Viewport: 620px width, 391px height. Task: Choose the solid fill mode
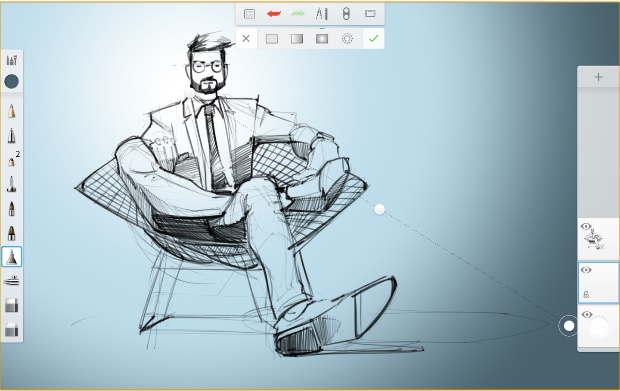[x=272, y=39]
